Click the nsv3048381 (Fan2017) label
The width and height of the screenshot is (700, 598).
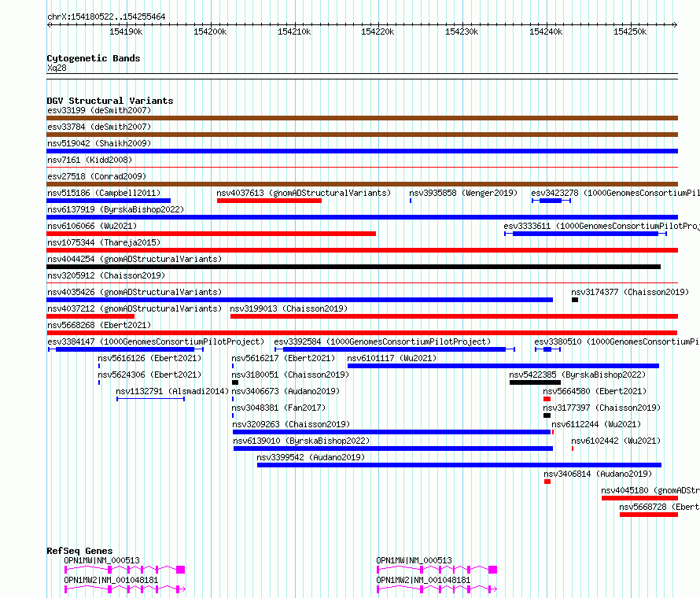pyautogui.click(x=278, y=408)
